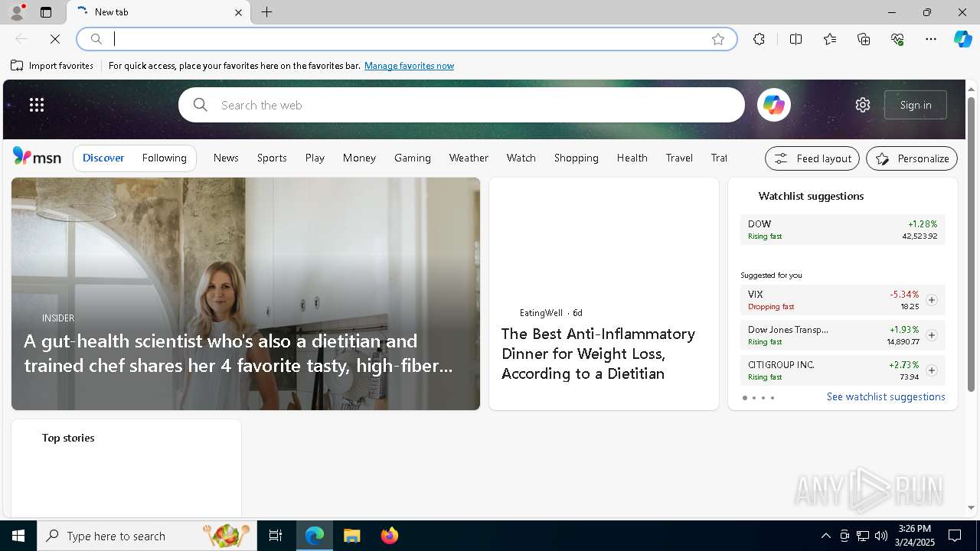Stop loading the page
980x551 pixels.
(x=55, y=39)
